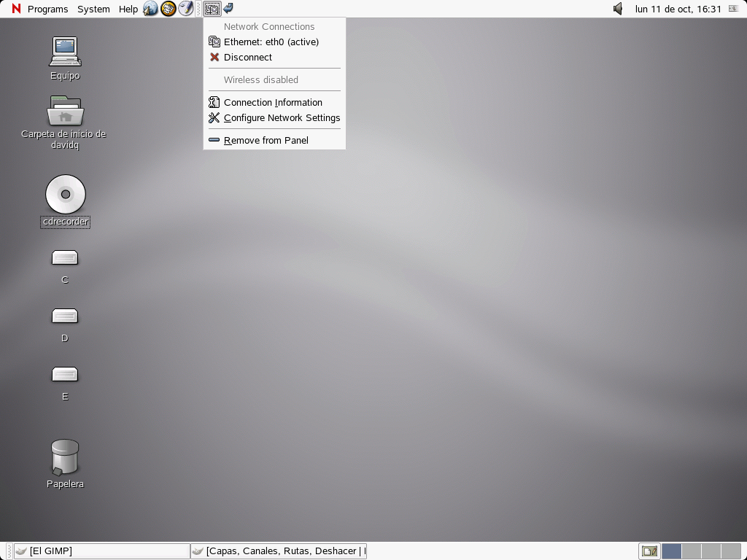Click the speaker volume icon
Image resolution: width=747 pixels, height=560 pixels.
pos(618,9)
